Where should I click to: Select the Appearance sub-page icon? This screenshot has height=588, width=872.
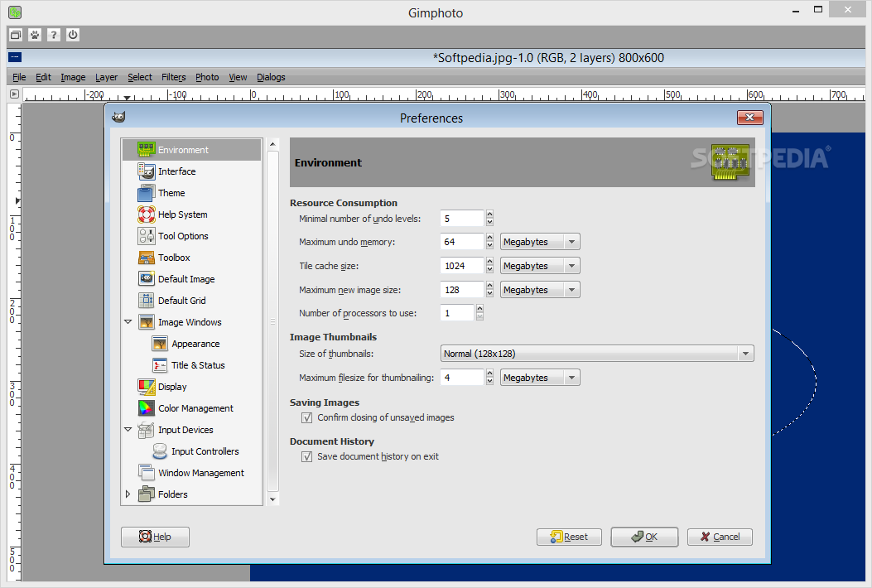(160, 344)
